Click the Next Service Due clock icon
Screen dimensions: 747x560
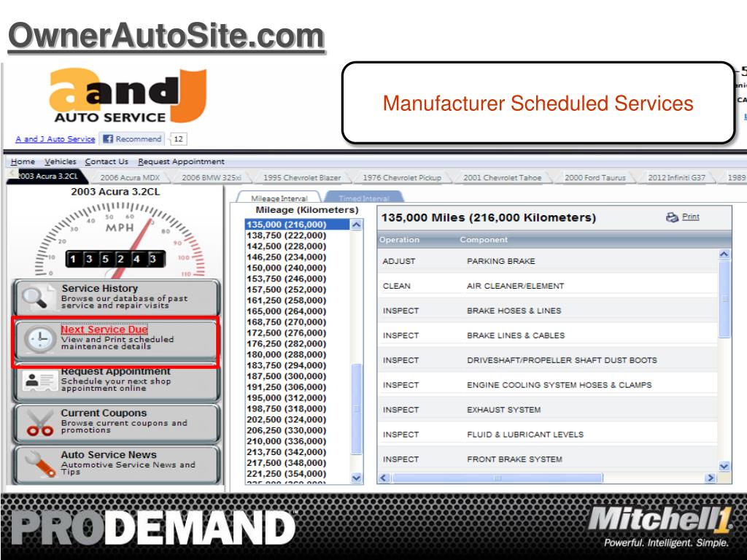(40, 339)
